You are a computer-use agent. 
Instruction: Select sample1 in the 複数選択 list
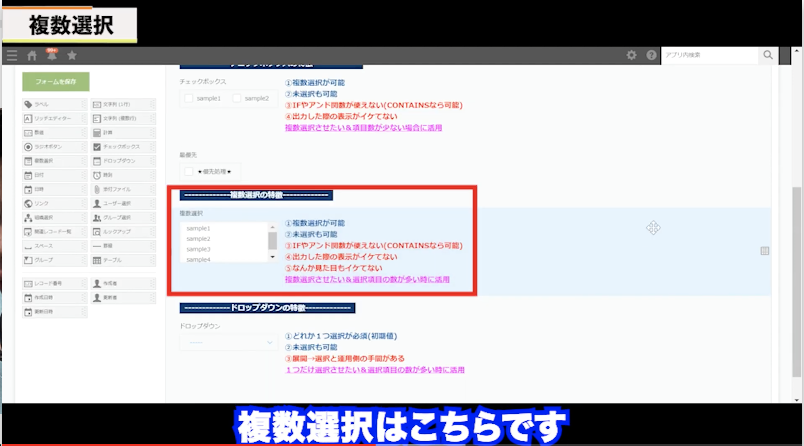[x=198, y=229]
